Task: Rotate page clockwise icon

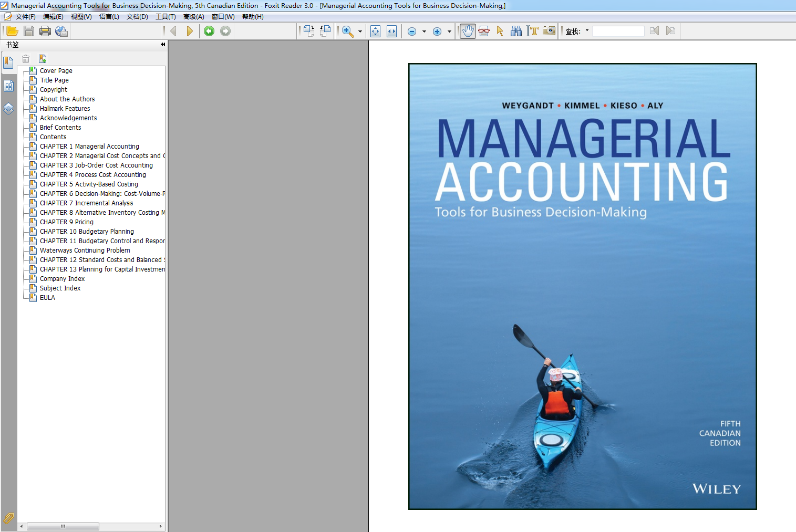Action: point(309,31)
